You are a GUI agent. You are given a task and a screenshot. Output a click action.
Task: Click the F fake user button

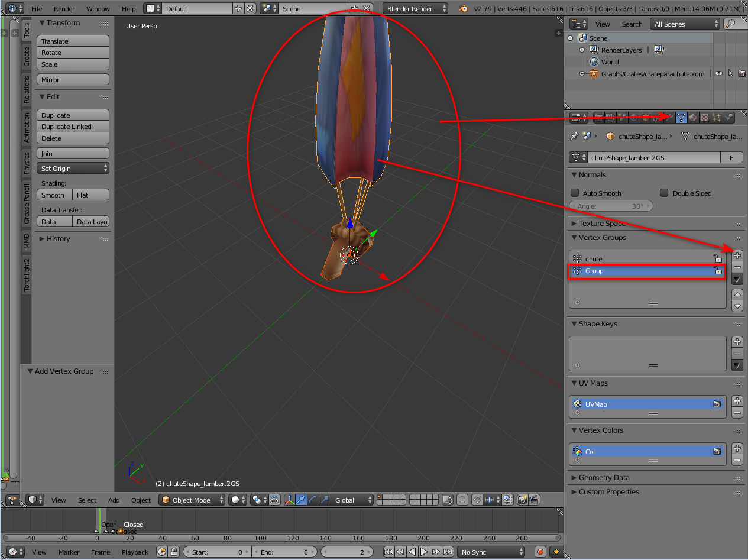point(732,157)
